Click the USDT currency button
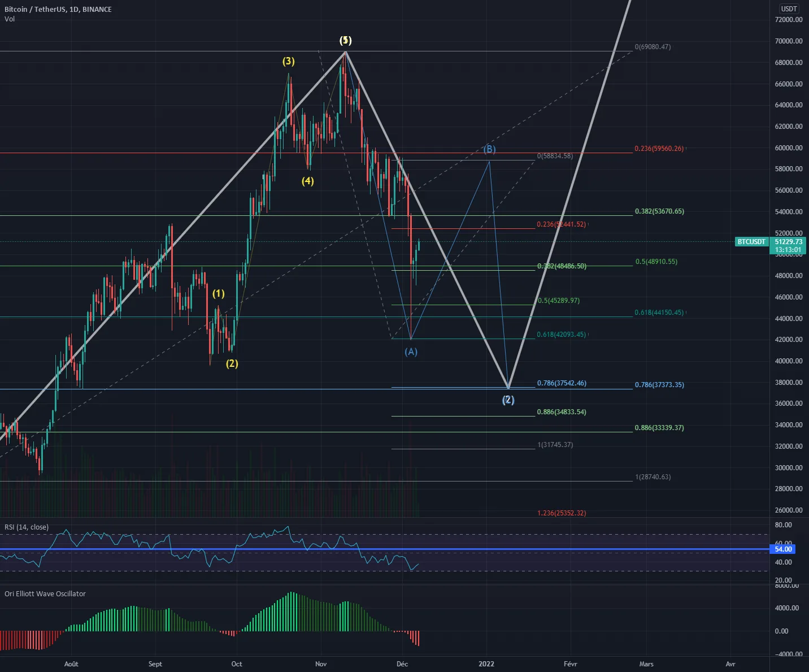 pos(789,8)
